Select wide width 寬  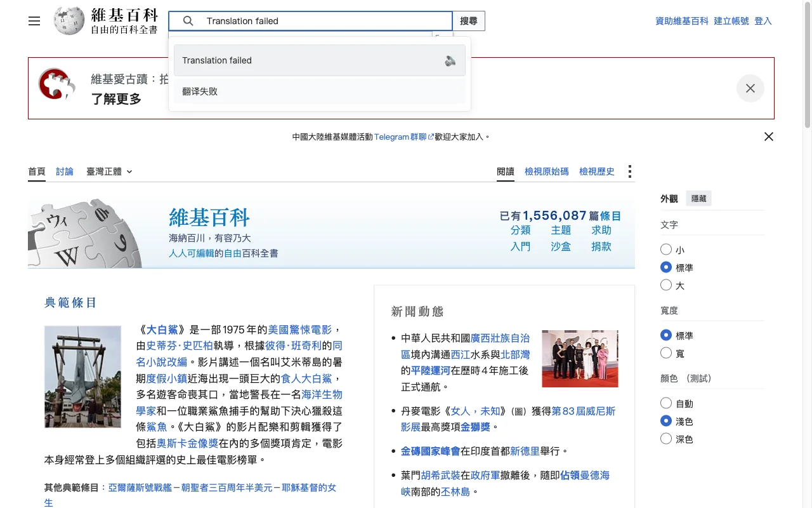coord(665,352)
